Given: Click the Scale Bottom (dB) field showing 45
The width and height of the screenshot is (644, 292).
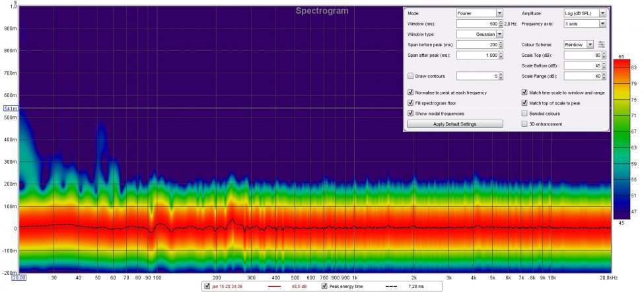Looking at the screenshot, I should click(583, 65).
